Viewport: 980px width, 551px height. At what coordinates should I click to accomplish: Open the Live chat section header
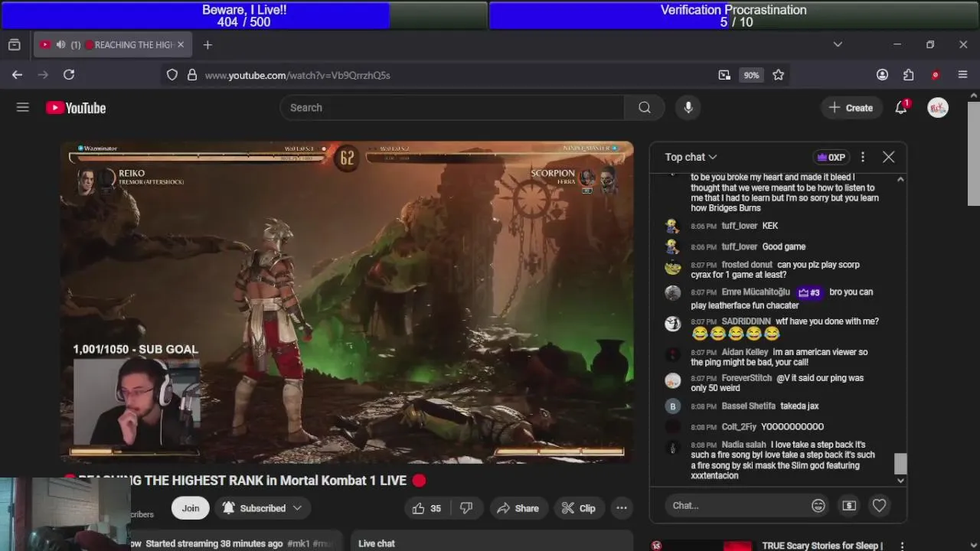click(377, 543)
